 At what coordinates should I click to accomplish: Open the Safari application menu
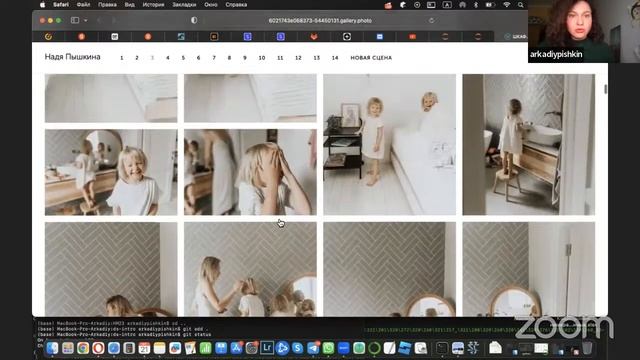point(61,5)
